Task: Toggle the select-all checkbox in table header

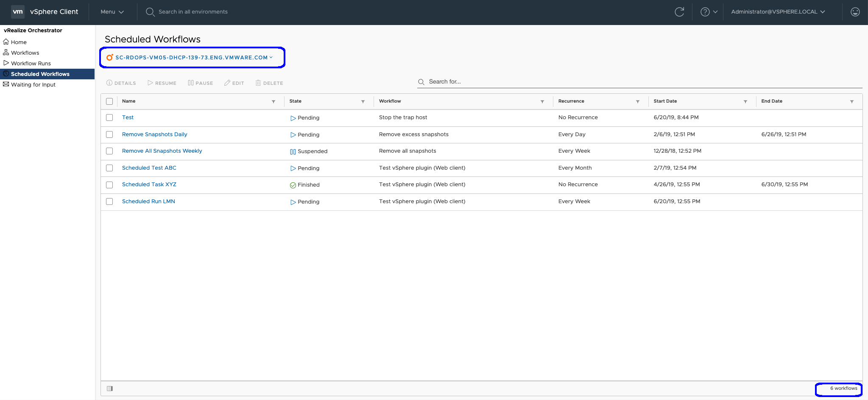Action: [x=109, y=101]
